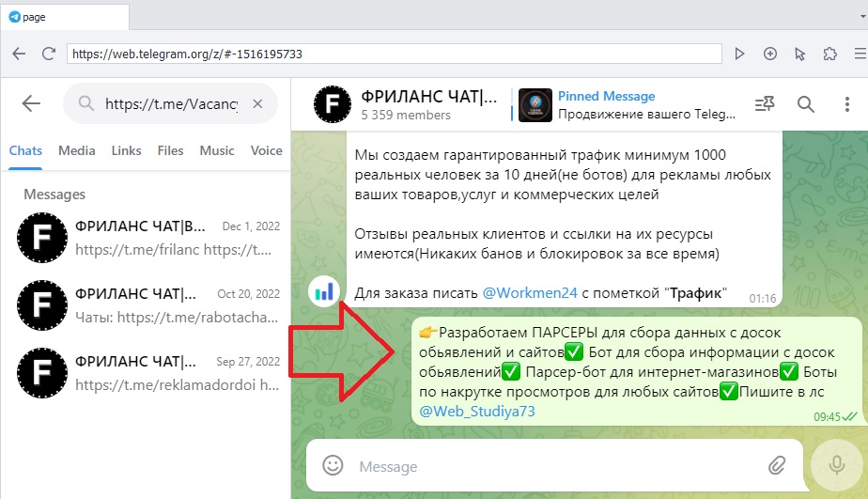Click the browser address bar URL field
The height and width of the screenshot is (499, 868).
click(x=395, y=54)
